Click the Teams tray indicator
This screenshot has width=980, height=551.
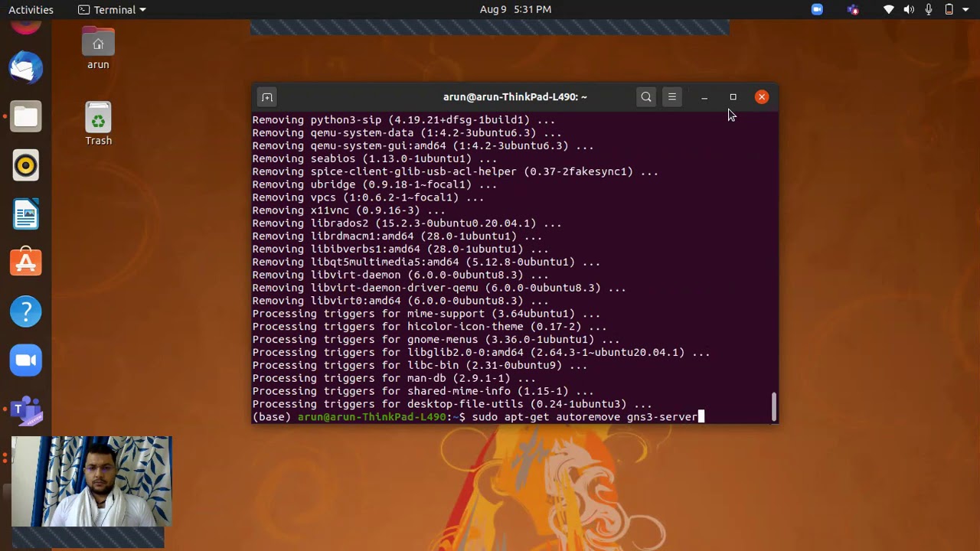(853, 10)
